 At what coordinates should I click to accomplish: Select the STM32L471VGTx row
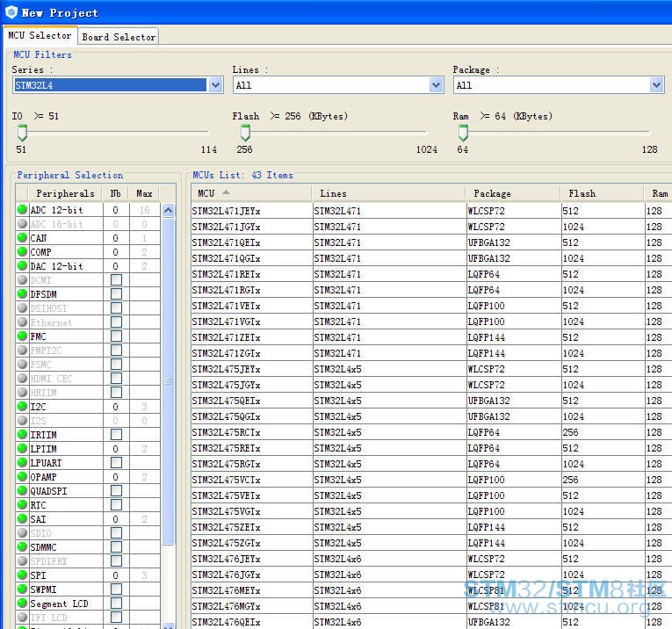point(431,322)
